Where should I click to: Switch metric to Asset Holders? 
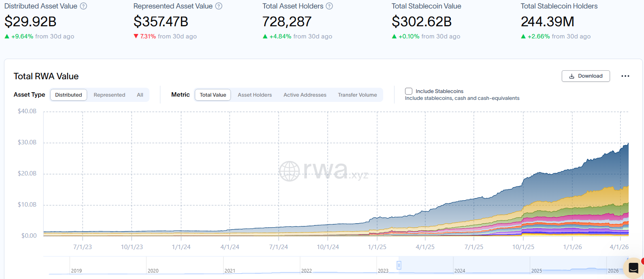255,95
